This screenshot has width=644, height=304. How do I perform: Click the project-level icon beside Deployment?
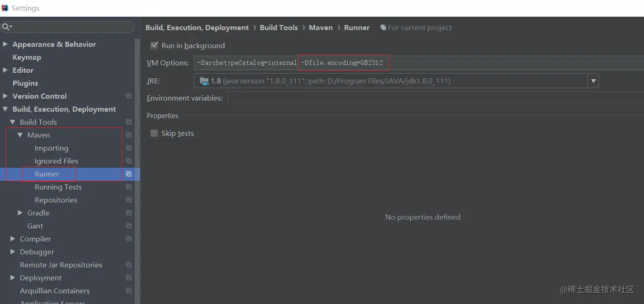pos(129,278)
